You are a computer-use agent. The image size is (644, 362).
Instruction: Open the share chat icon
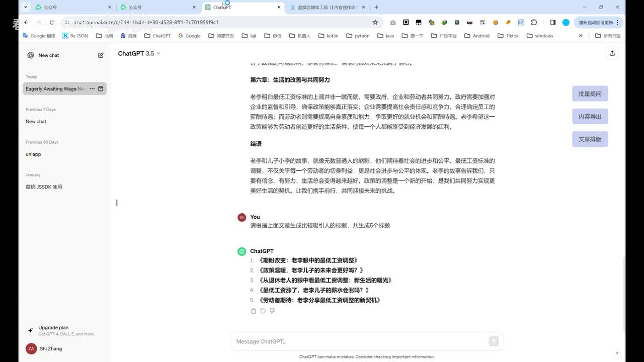tap(612, 53)
